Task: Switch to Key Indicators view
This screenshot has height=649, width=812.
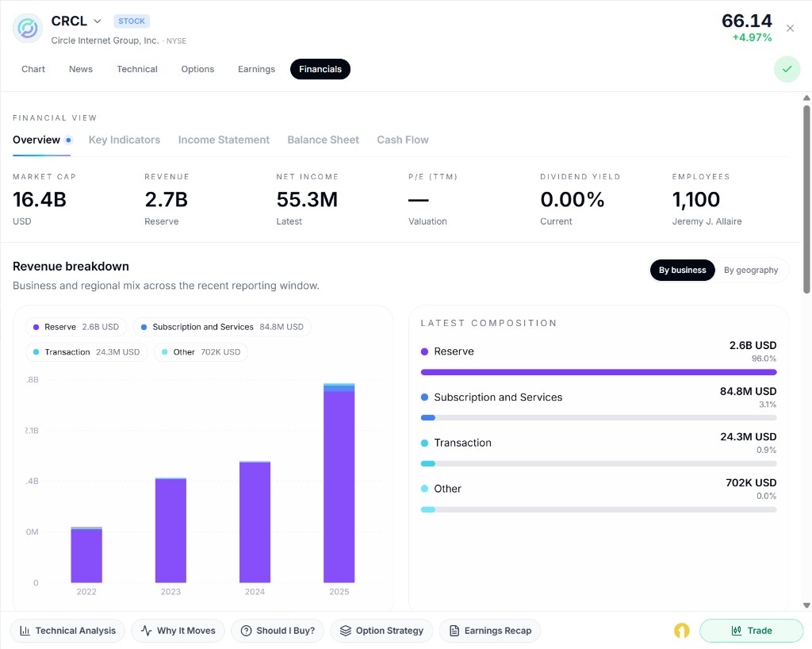Action: [x=124, y=140]
